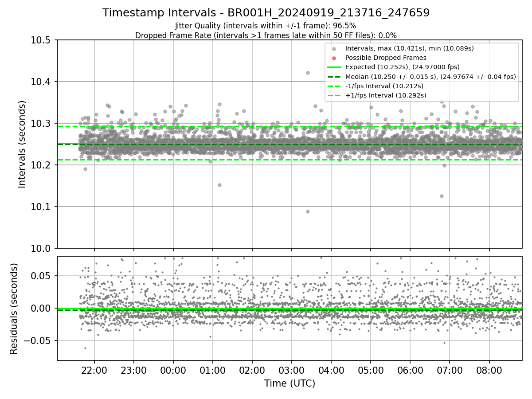Click the 04:00 time tick label
This screenshot has height=399, width=532.
pos(331,370)
